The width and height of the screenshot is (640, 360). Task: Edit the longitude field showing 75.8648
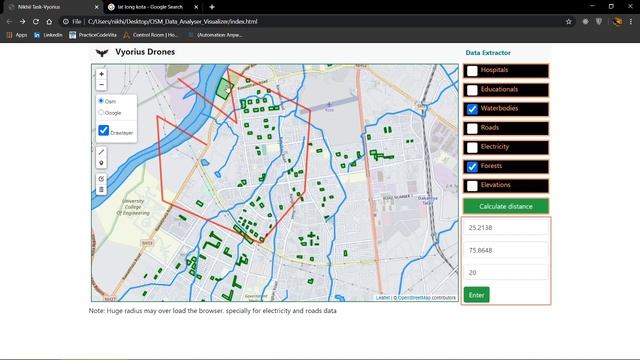coord(506,250)
